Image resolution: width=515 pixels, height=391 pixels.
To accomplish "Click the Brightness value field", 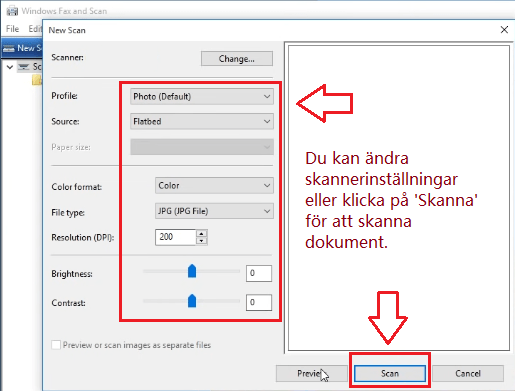I will pos(259,273).
